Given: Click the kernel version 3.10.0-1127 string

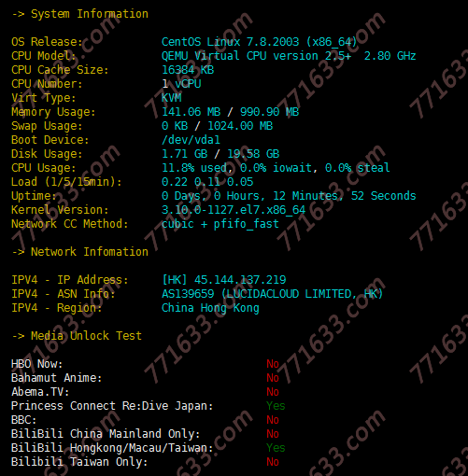Looking at the screenshot, I should [234, 210].
